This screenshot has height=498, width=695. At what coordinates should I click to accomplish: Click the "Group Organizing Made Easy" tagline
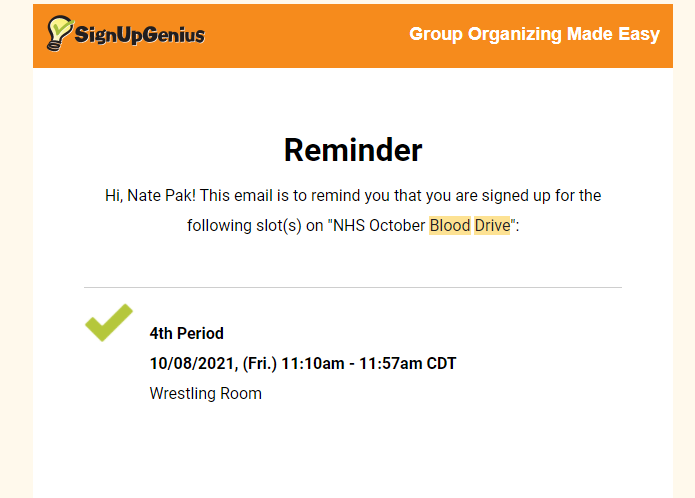click(x=534, y=34)
